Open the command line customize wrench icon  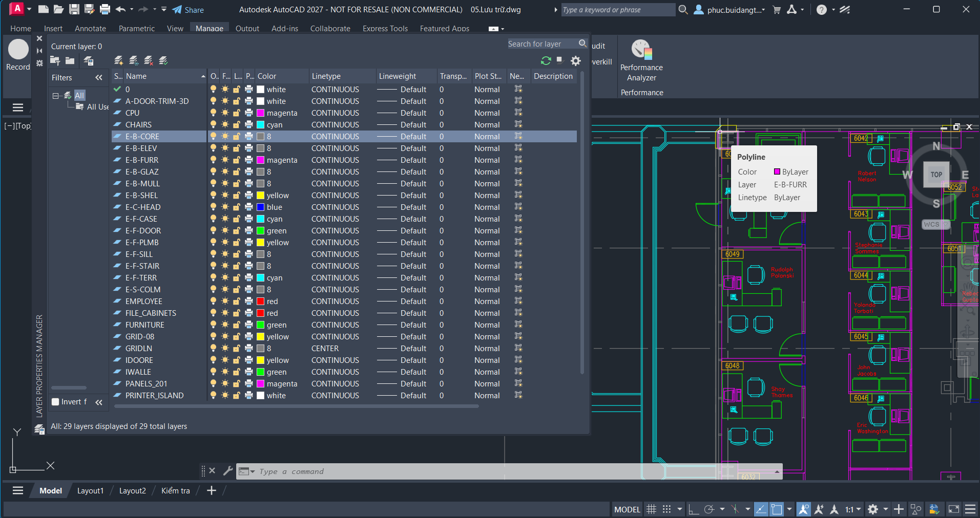coord(228,471)
